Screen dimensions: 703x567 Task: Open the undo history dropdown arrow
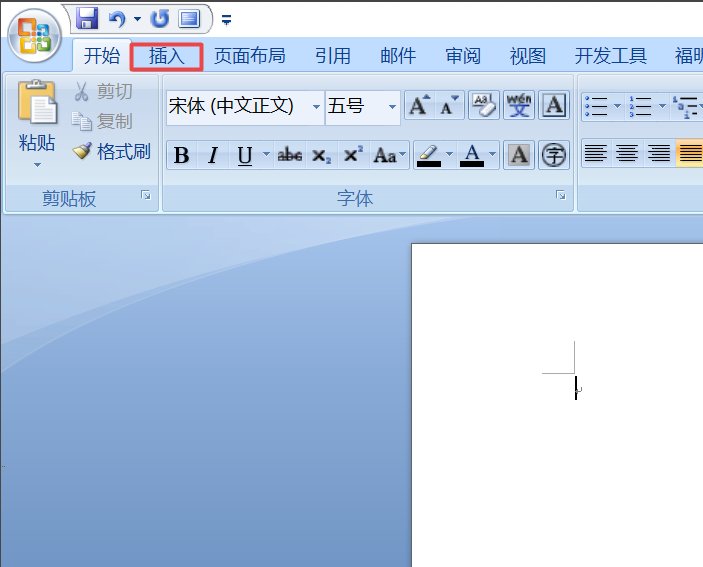(138, 19)
